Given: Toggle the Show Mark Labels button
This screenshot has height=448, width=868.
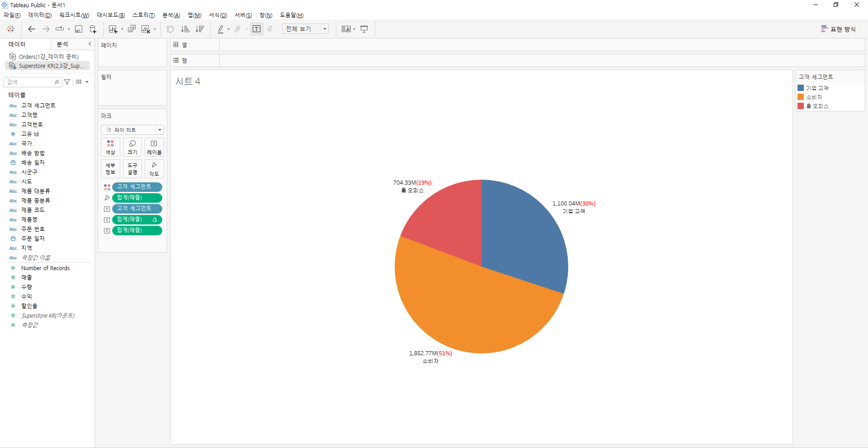Looking at the screenshot, I should pyautogui.click(x=257, y=29).
